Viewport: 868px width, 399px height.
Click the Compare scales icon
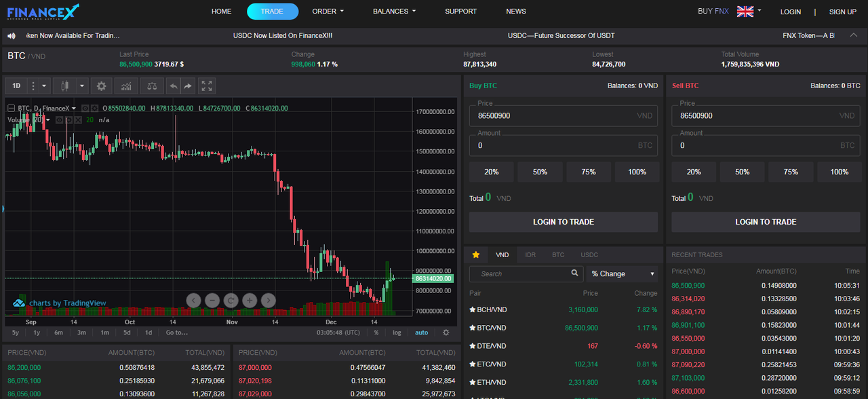click(x=152, y=86)
